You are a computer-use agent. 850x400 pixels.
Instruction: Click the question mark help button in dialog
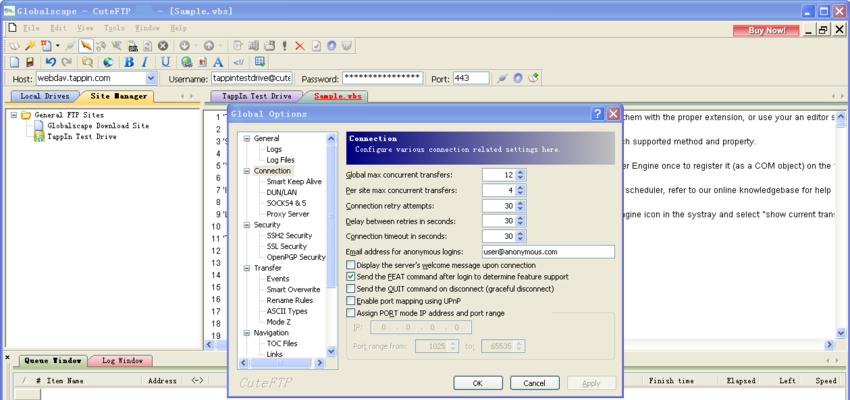597,114
